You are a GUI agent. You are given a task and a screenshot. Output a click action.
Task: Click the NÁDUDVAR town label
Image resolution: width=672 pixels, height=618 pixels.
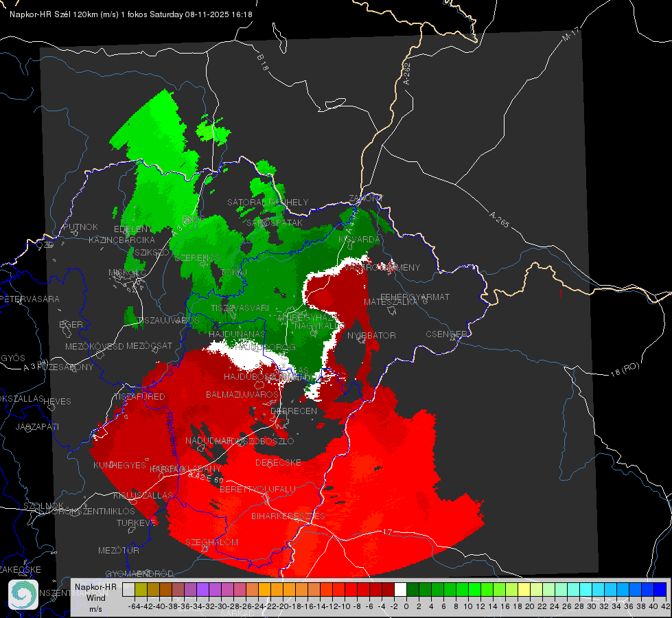[208, 441]
